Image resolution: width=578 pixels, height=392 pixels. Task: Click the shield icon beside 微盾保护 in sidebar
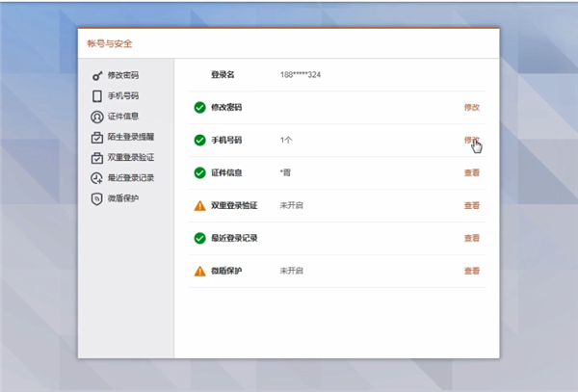[97, 199]
